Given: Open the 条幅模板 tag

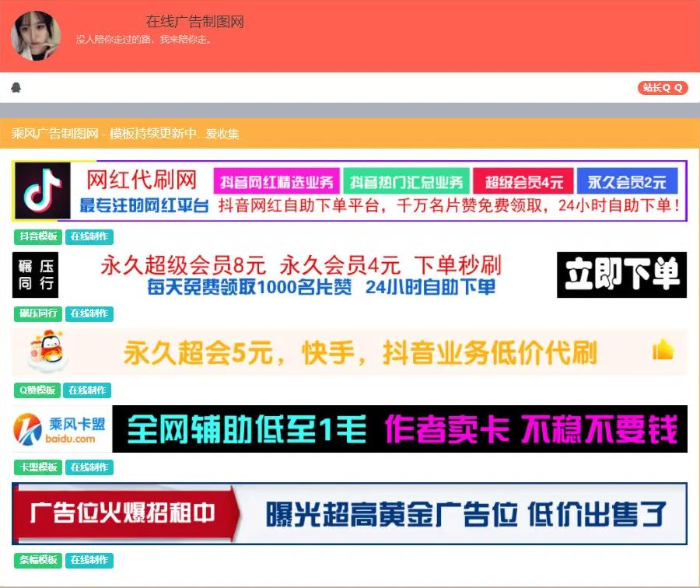Looking at the screenshot, I should [x=38, y=560].
